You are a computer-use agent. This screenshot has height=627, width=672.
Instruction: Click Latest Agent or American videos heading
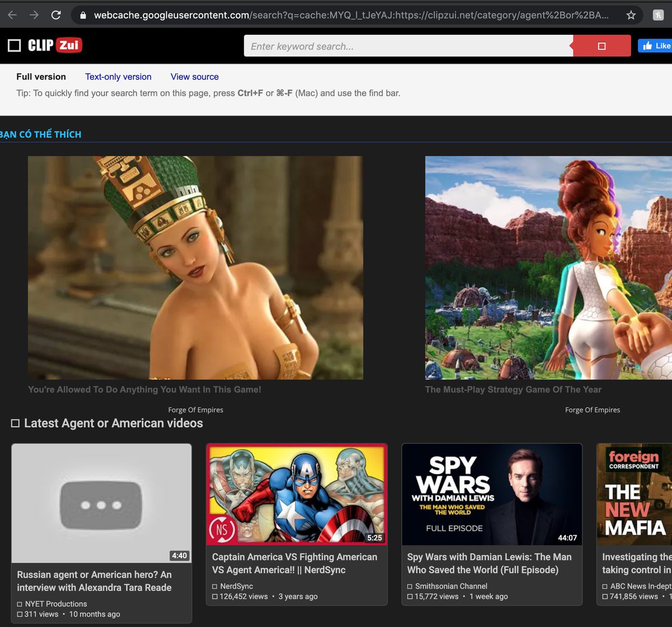point(113,423)
